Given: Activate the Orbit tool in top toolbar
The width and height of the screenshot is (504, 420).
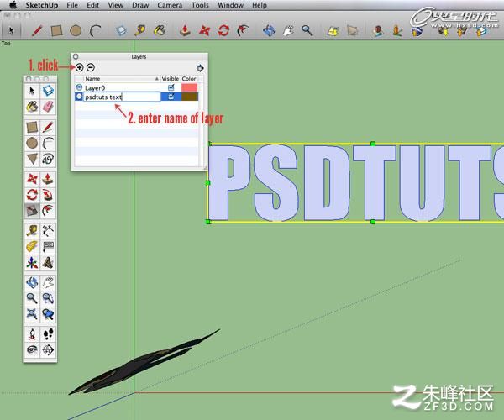Looking at the screenshot, I should click(x=269, y=31).
